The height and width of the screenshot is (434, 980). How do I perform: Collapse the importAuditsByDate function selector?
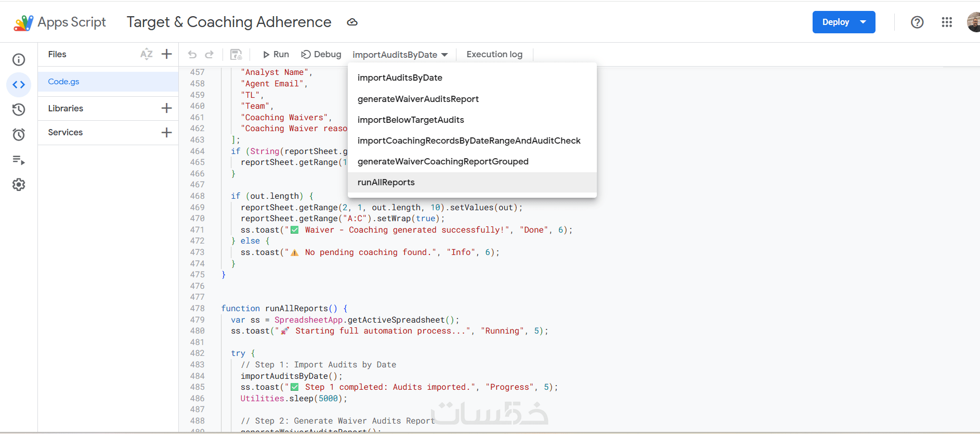tap(400, 55)
